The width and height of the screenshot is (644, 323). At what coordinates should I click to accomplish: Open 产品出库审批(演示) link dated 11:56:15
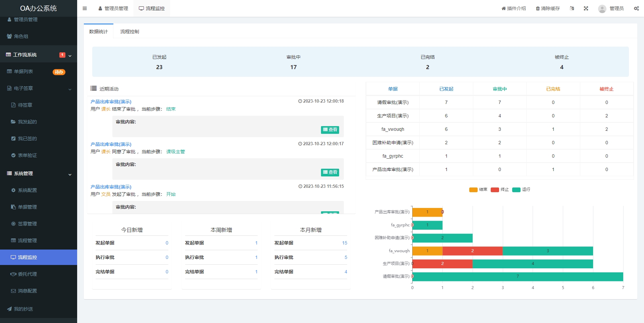pos(111,187)
